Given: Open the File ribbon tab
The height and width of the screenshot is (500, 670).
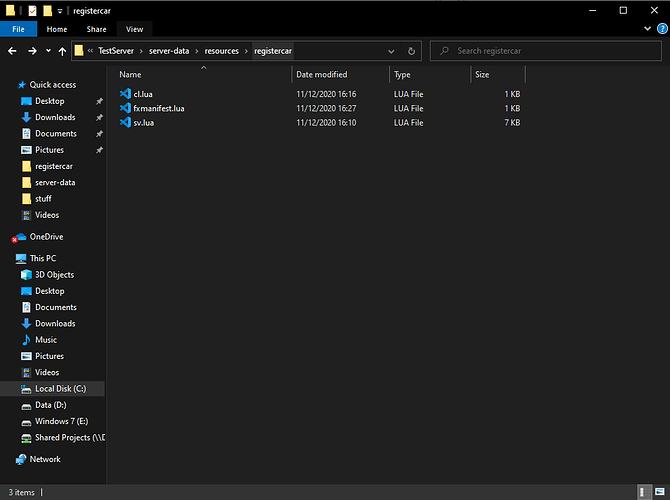Looking at the screenshot, I should click(18, 29).
